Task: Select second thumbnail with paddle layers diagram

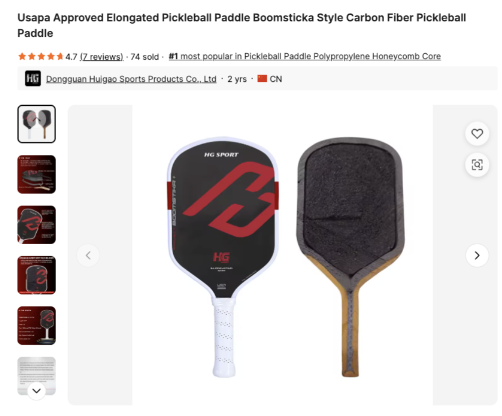Action: [x=37, y=174]
